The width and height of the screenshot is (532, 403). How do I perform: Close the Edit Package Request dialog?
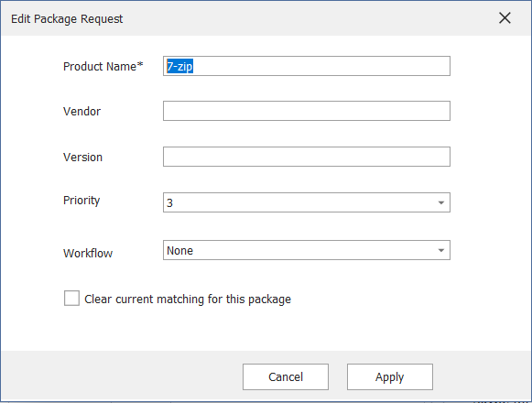505,18
